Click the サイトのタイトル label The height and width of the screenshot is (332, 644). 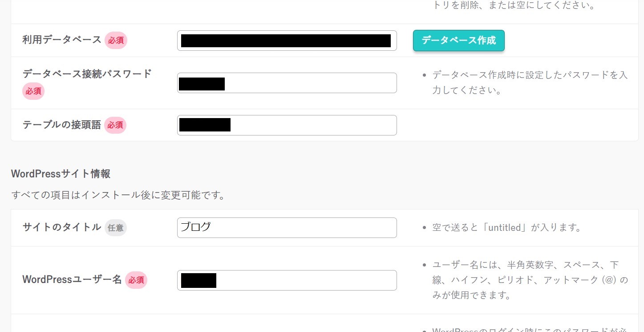point(62,227)
